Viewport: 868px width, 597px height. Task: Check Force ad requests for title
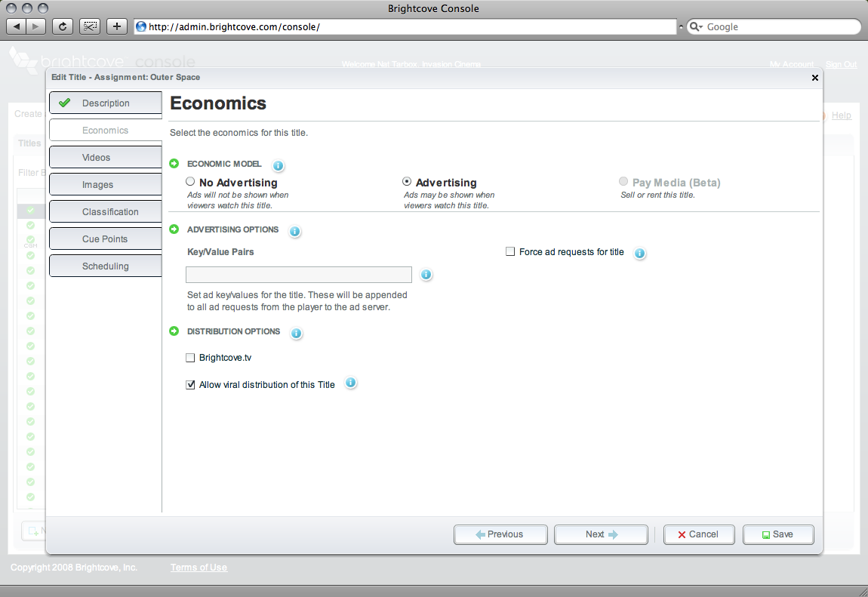coord(510,252)
